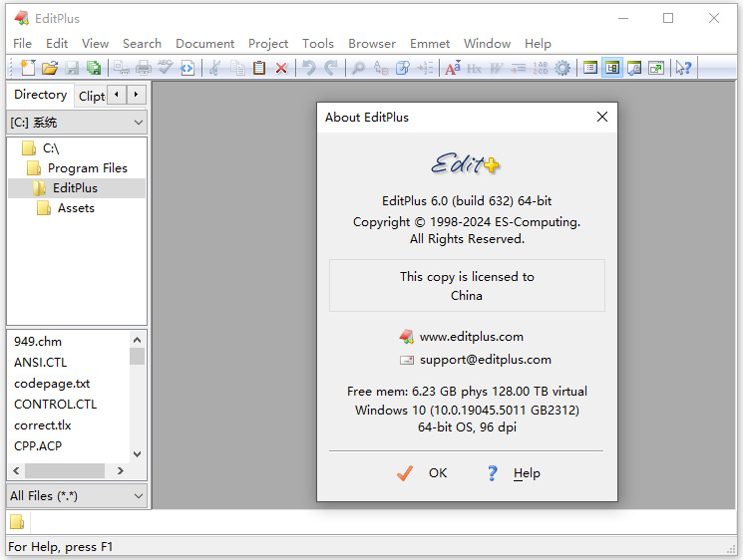Click the Hex Viewer Hx icon

pos(474,68)
